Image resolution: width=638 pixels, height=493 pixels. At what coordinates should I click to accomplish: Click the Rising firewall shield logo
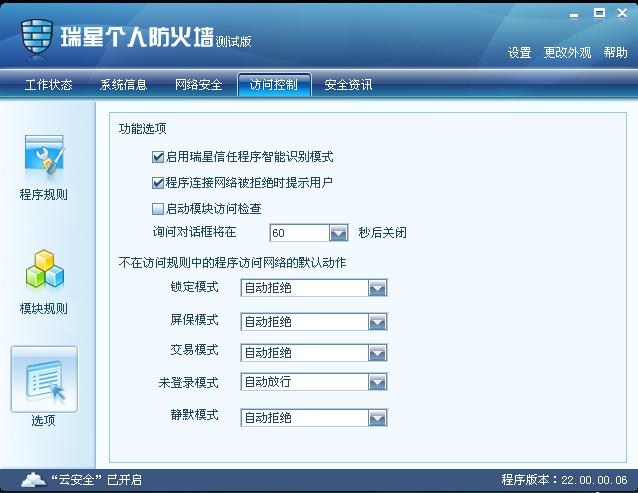point(37,39)
